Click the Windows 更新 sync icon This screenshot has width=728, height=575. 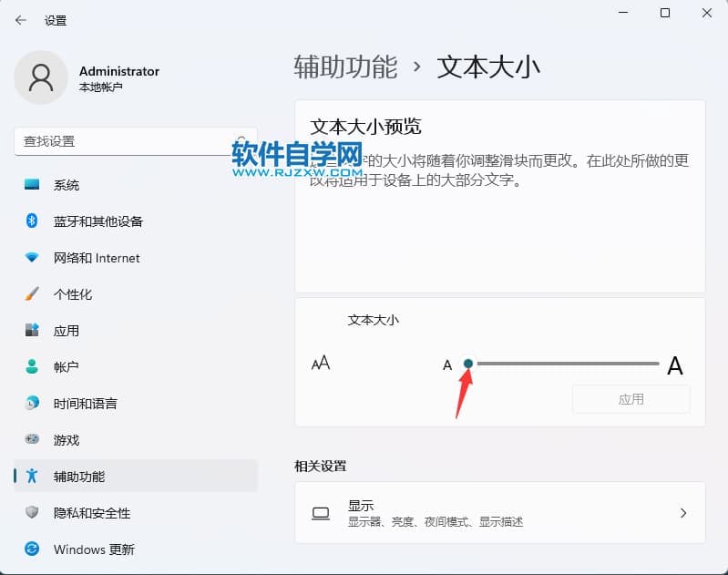pyautogui.click(x=33, y=549)
